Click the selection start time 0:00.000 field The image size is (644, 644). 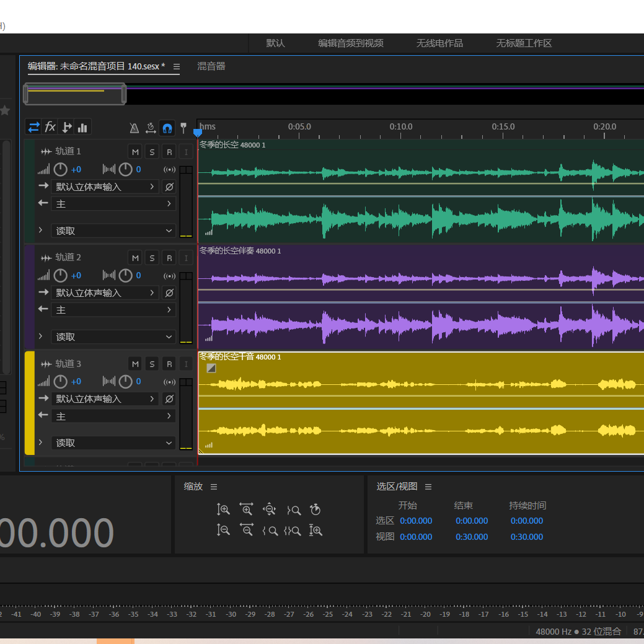click(416, 521)
